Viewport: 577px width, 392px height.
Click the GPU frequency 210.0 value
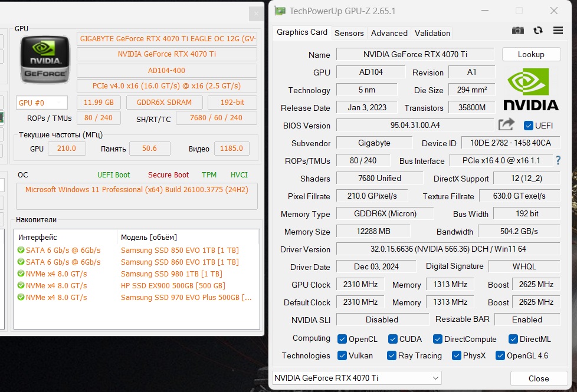coord(67,148)
